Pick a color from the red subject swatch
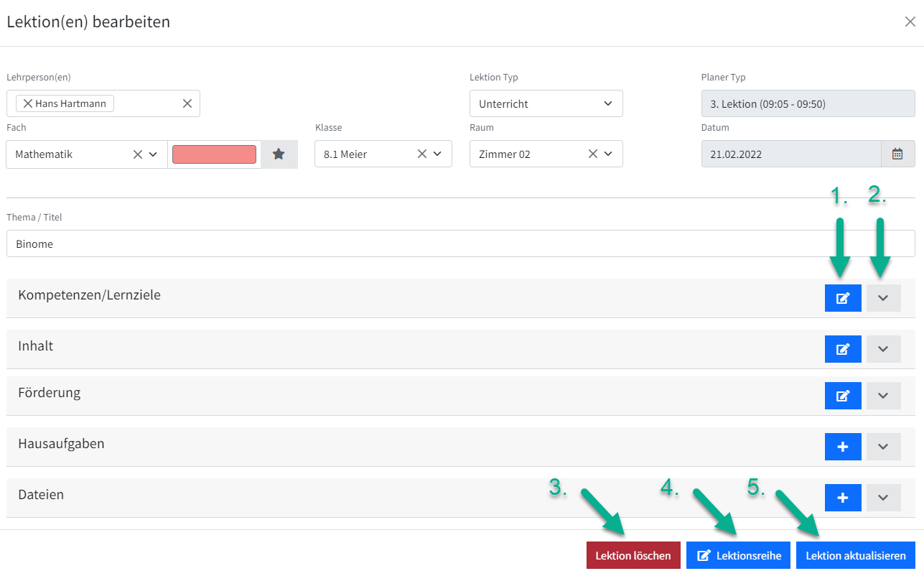The image size is (924, 576). pyautogui.click(x=214, y=154)
